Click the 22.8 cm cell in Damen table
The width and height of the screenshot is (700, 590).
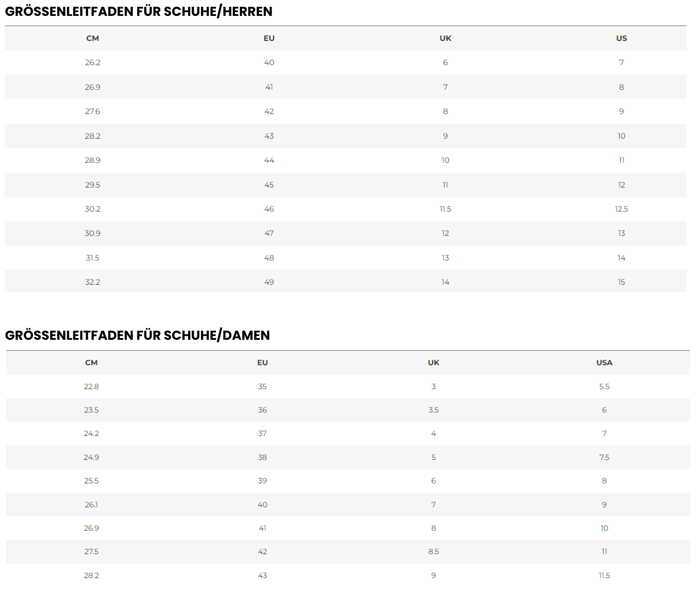click(91, 387)
